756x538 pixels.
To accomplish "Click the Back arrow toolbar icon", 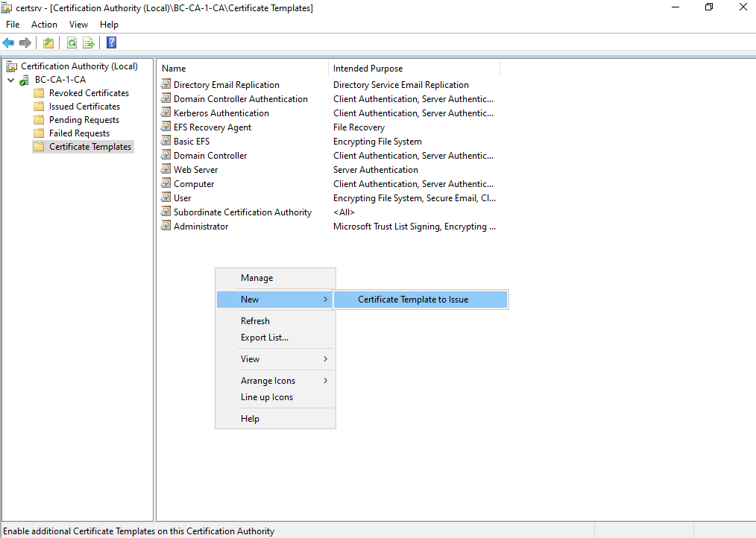I will 8,43.
